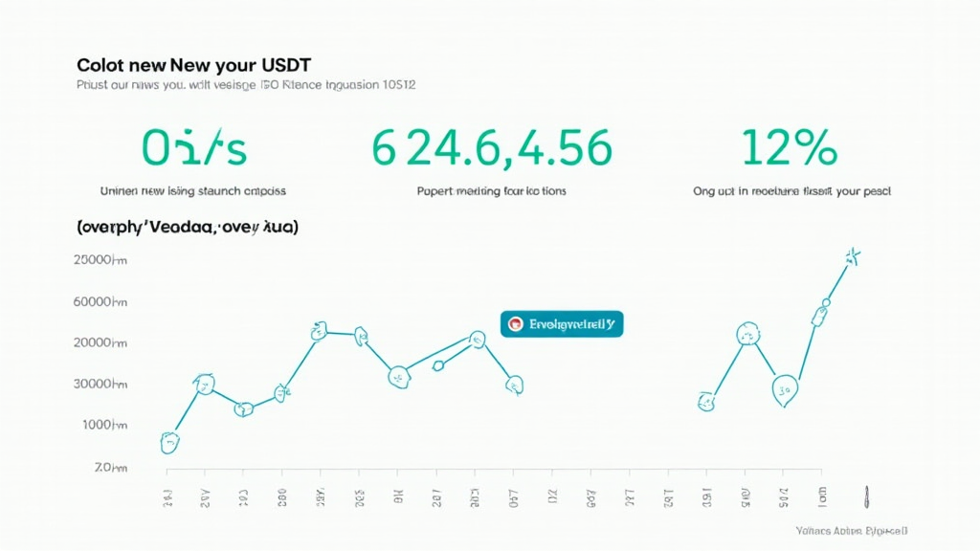
Task: Select the leftmost marker of the right line segment
Action: (706, 402)
